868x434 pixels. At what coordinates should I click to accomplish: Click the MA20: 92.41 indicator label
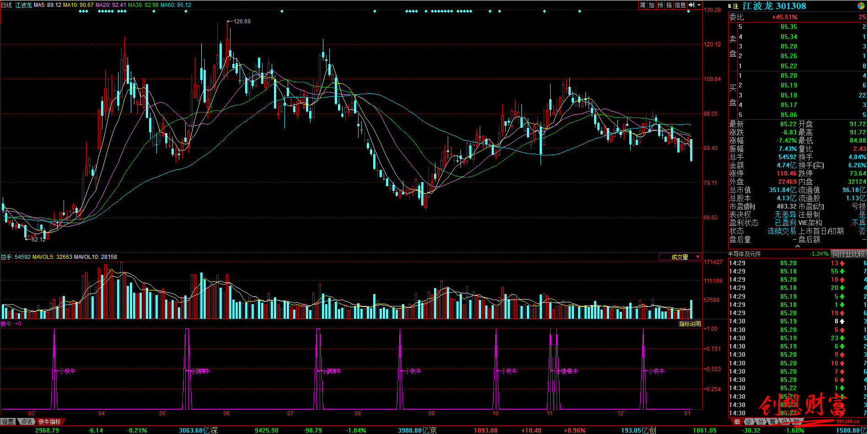[111, 5]
